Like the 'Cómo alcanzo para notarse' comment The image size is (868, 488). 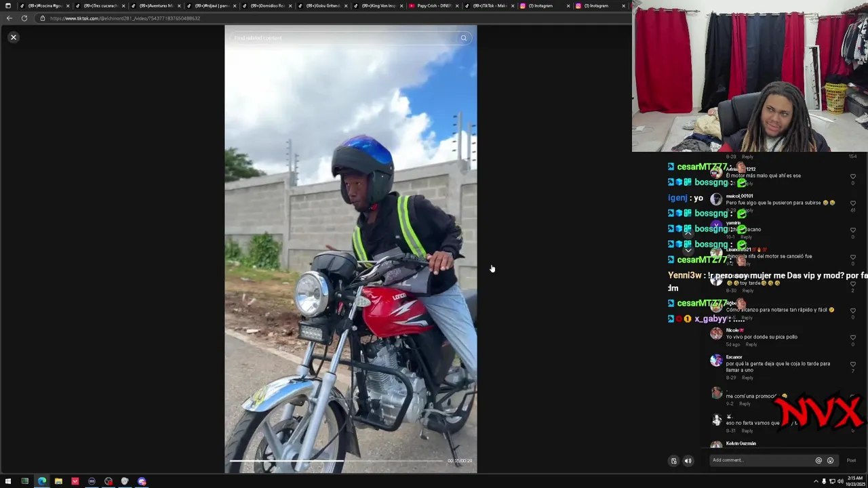pos(853,310)
